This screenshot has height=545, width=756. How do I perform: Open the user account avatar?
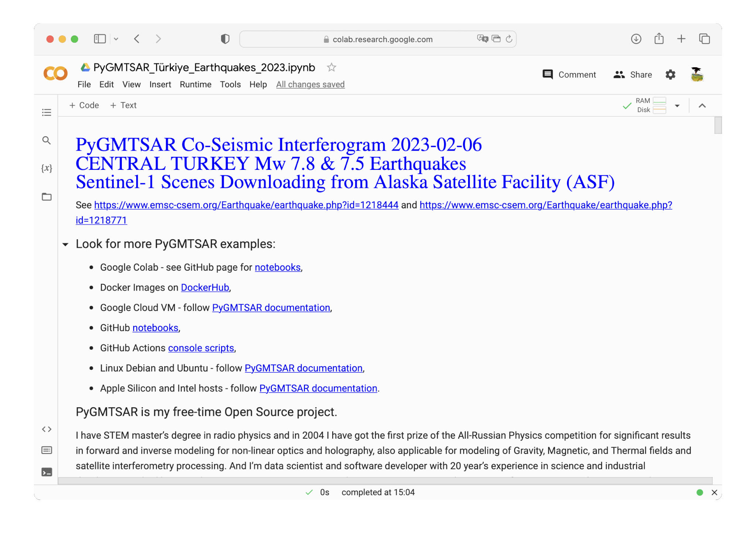coord(697,75)
